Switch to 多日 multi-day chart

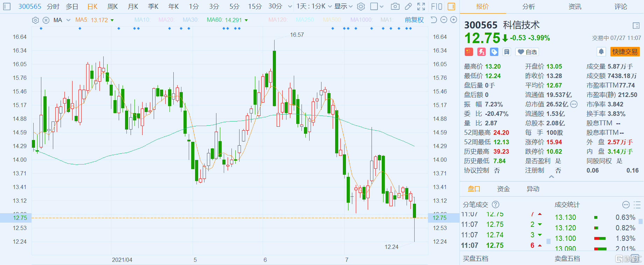(x=72, y=6)
